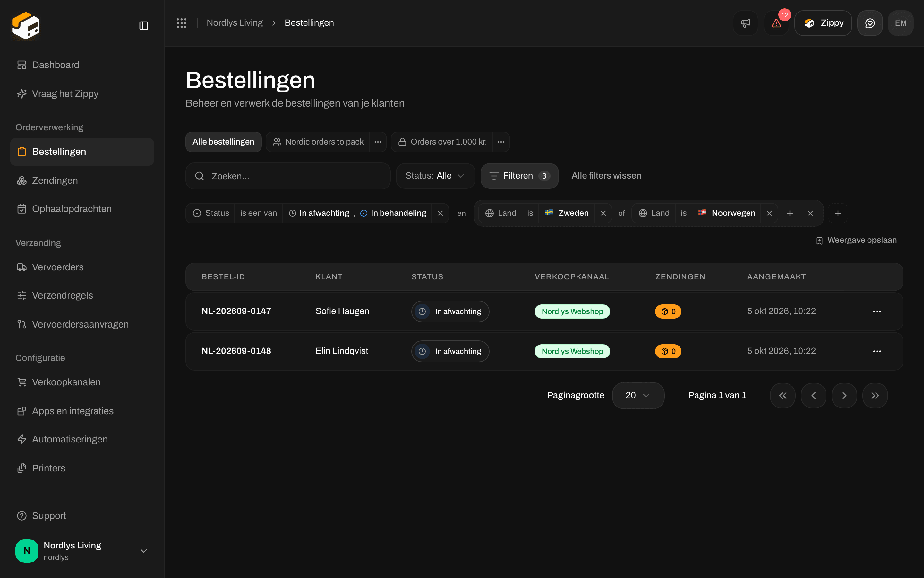924x578 pixels.
Task: Delete the entire Land filter group
Action: pos(810,213)
